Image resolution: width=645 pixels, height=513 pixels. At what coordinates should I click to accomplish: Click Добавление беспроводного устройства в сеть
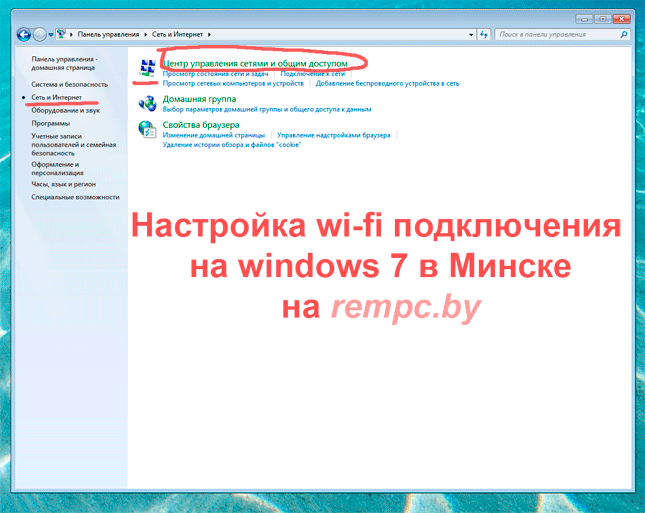pyautogui.click(x=387, y=84)
